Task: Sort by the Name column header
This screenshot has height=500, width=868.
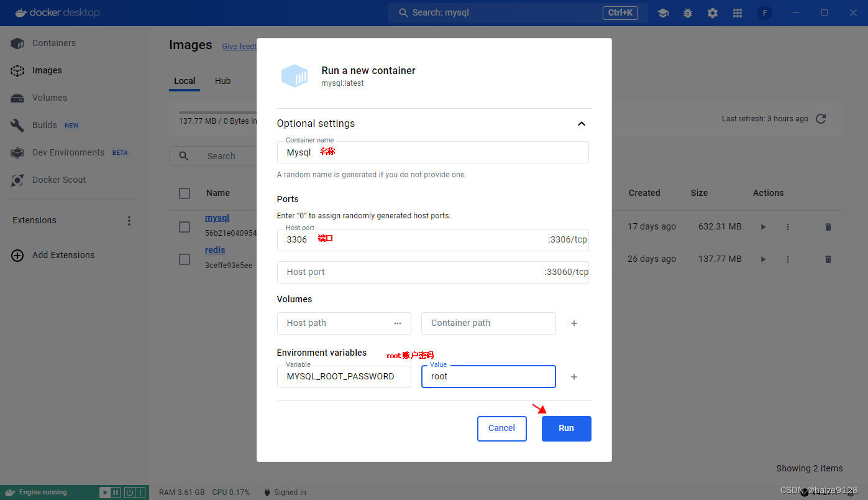Action: tap(218, 193)
